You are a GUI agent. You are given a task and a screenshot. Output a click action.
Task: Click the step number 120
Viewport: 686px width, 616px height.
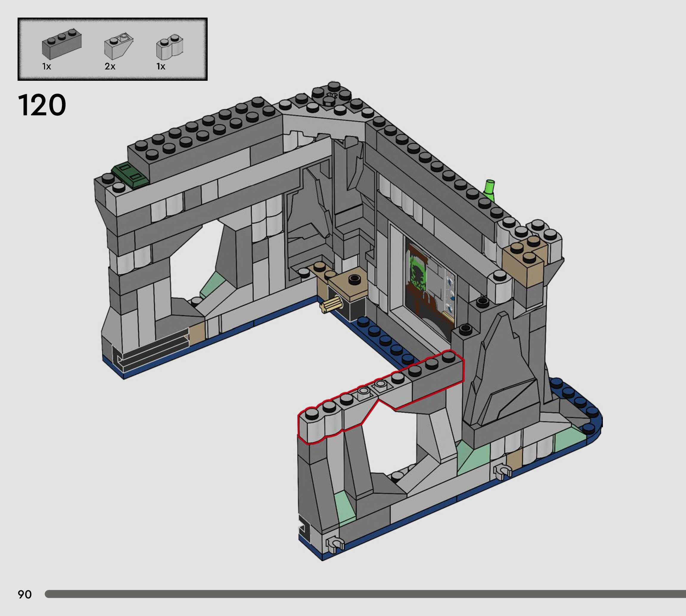[x=42, y=105]
